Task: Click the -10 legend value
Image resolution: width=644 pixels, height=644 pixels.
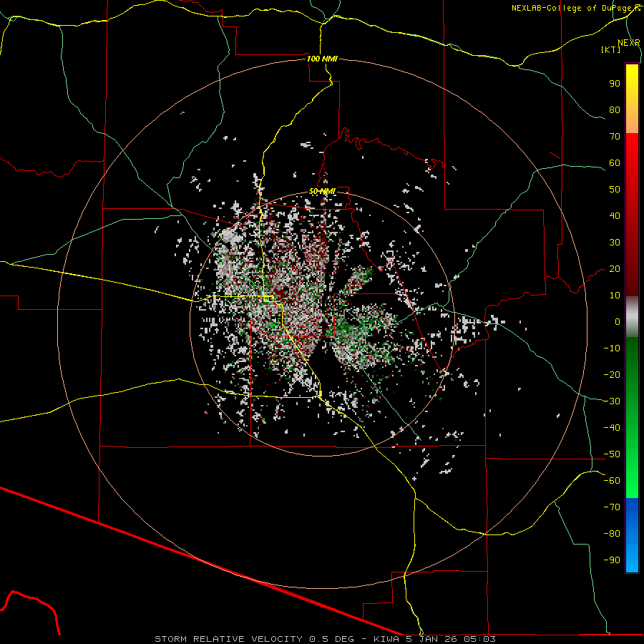Action: (612, 348)
